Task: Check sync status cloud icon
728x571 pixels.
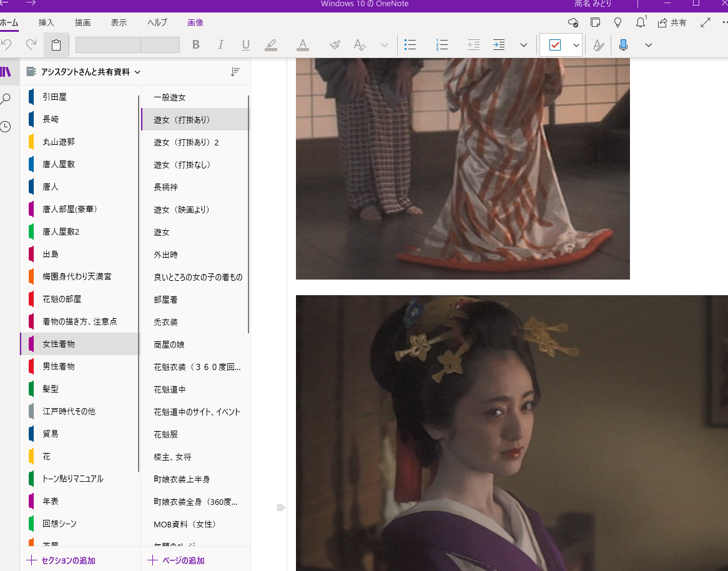Action: coord(573,22)
